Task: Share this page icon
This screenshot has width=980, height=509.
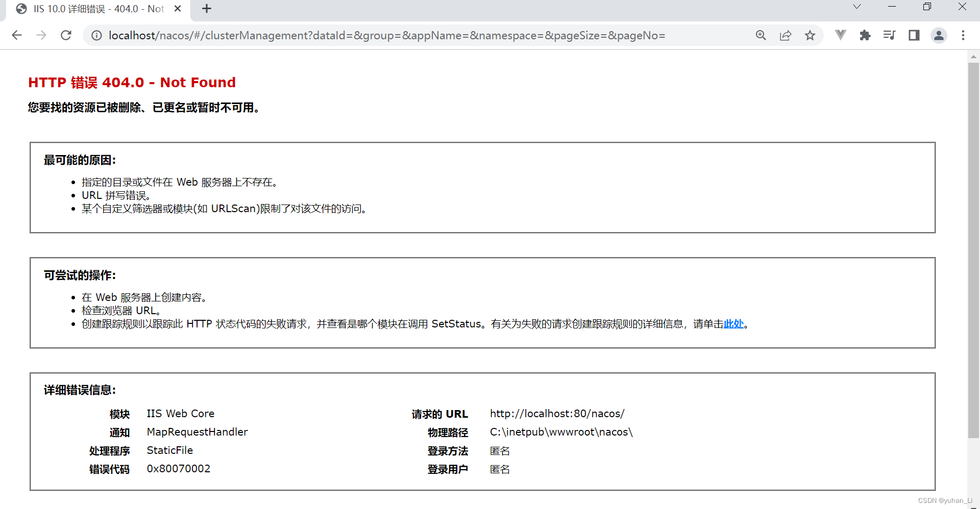Action: pyautogui.click(x=786, y=35)
